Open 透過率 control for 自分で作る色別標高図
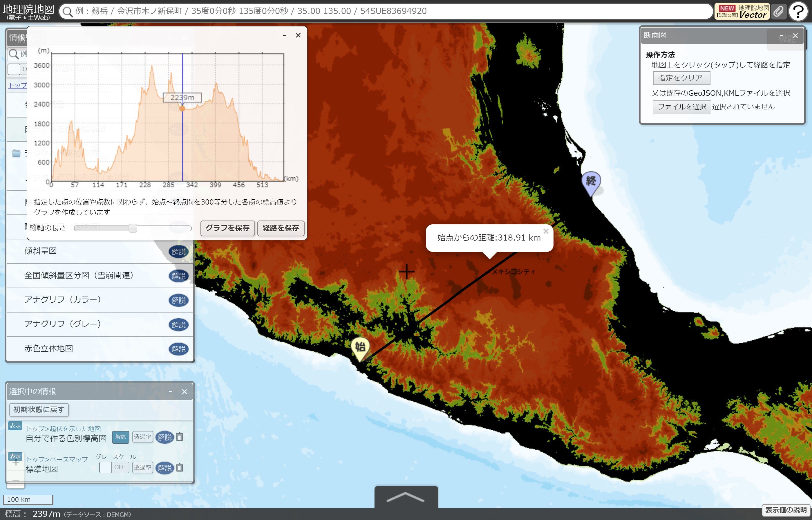 (142, 437)
